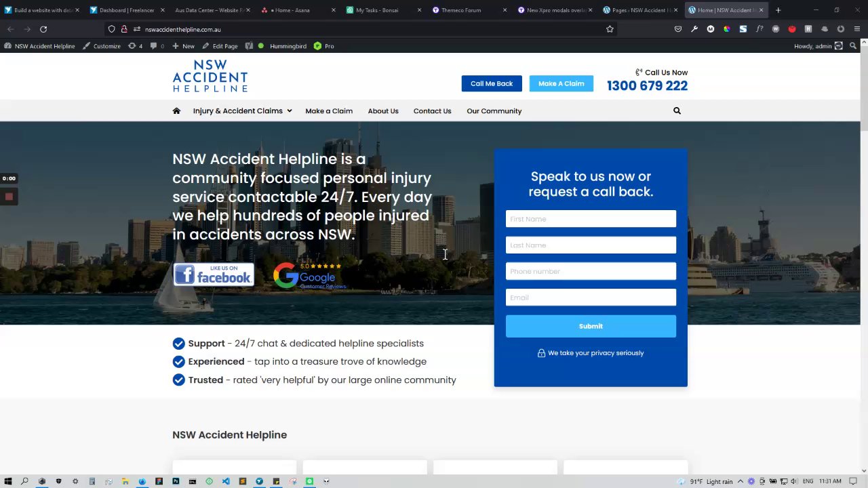Click the Yoast SEO admin bar icon
The image size is (868, 488).
(249, 46)
